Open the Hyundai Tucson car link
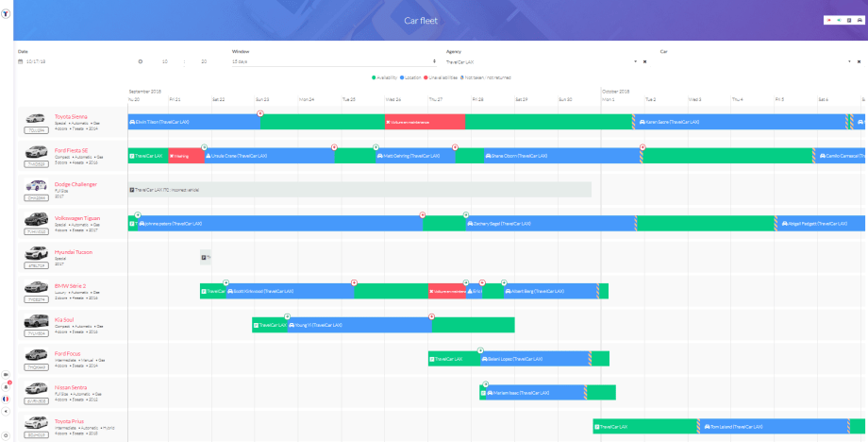Viewport: 868px width, 442px height. coord(74,252)
